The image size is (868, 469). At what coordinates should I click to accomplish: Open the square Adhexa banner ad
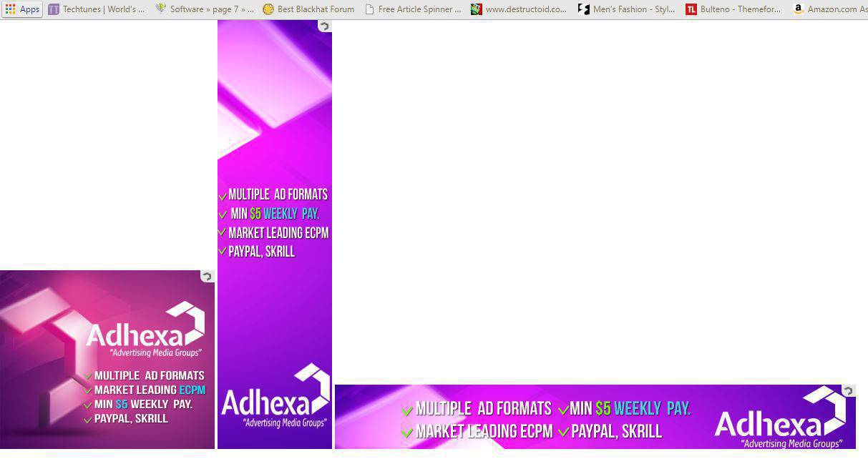click(x=107, y=360)
